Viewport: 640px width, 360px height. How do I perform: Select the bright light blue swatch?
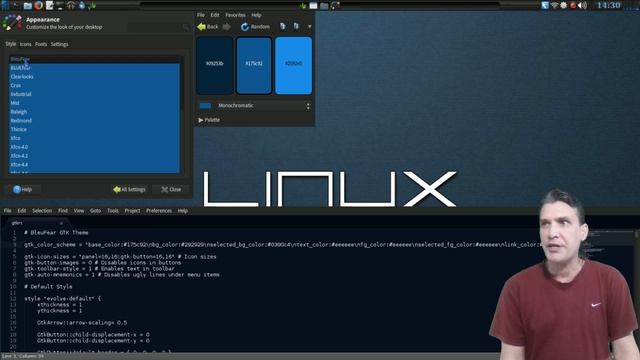[x=293, y=65]
